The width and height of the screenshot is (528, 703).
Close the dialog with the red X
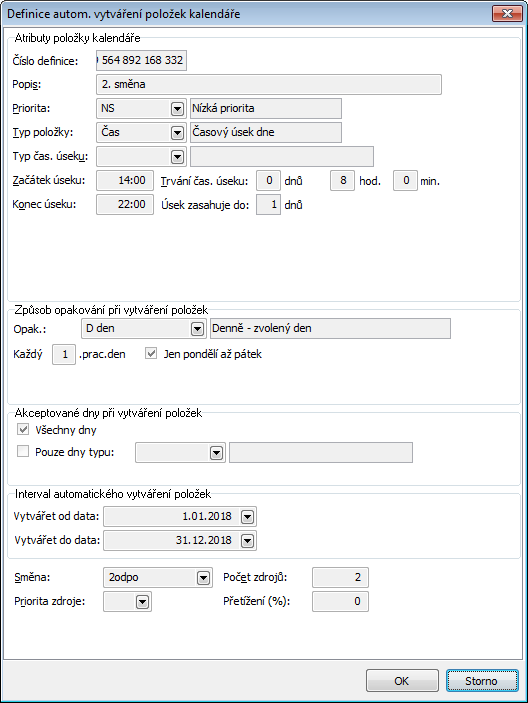[507, 14]
